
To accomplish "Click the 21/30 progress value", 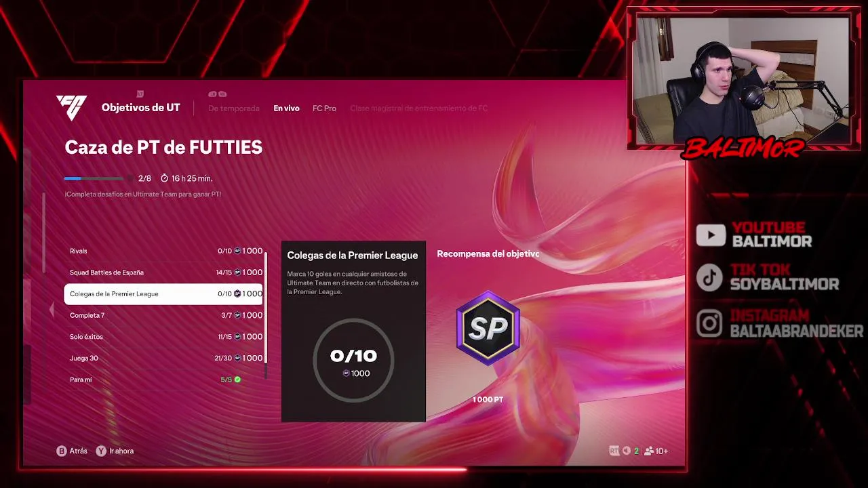I will pyautogui.click(x=223, y=358).
